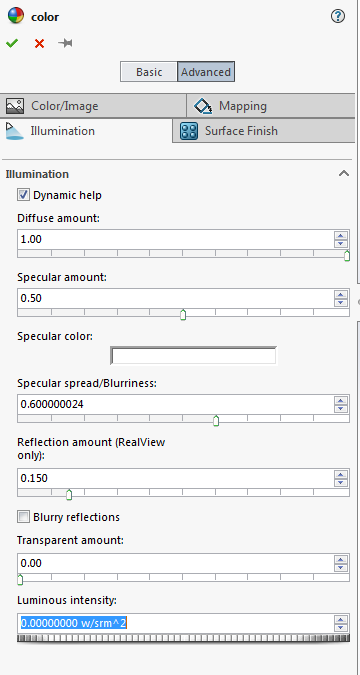Open the Specular color swatch
The height and width of the screenshot is (675, 360).
(193, 356)
